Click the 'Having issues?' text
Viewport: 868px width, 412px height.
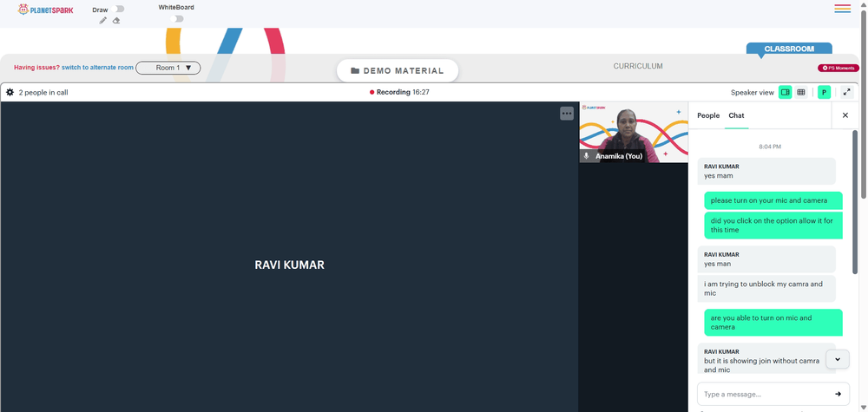click(36, 68)
